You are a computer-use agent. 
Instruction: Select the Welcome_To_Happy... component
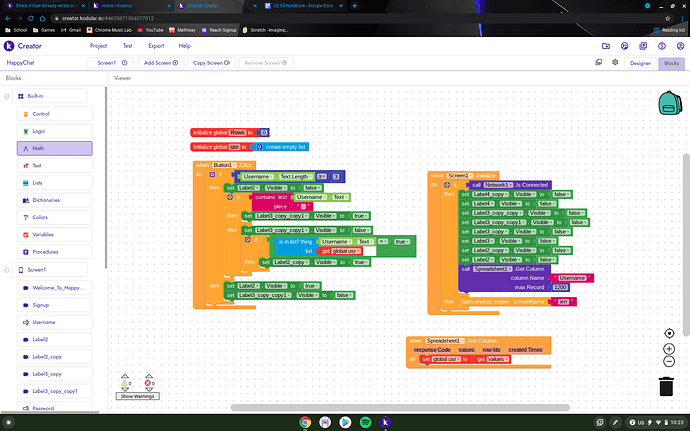(x=55, y=287)
